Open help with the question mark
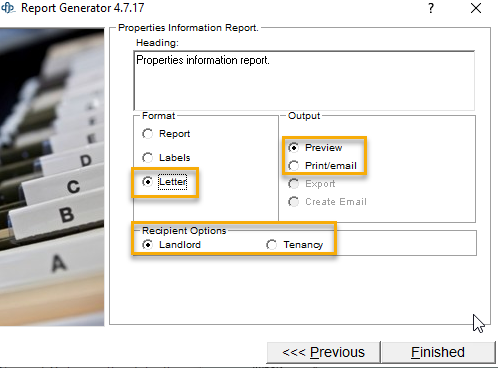 tap(431, 8)
